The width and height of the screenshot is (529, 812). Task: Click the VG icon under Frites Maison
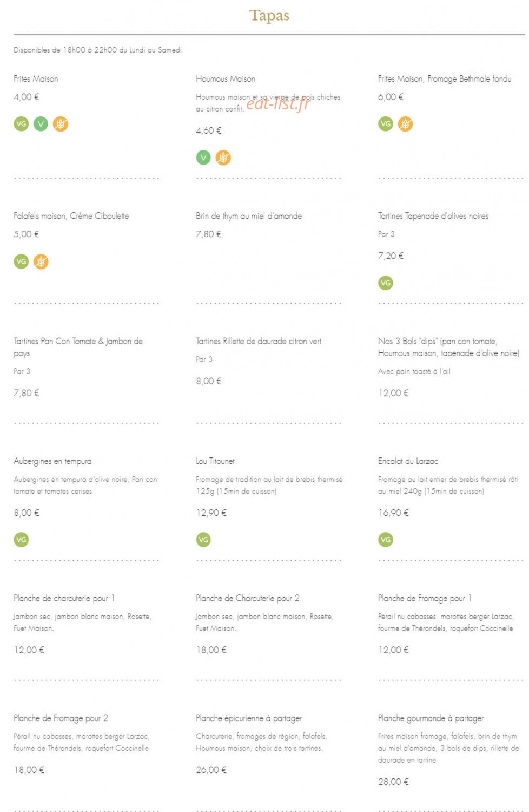(x=21, y=124)
